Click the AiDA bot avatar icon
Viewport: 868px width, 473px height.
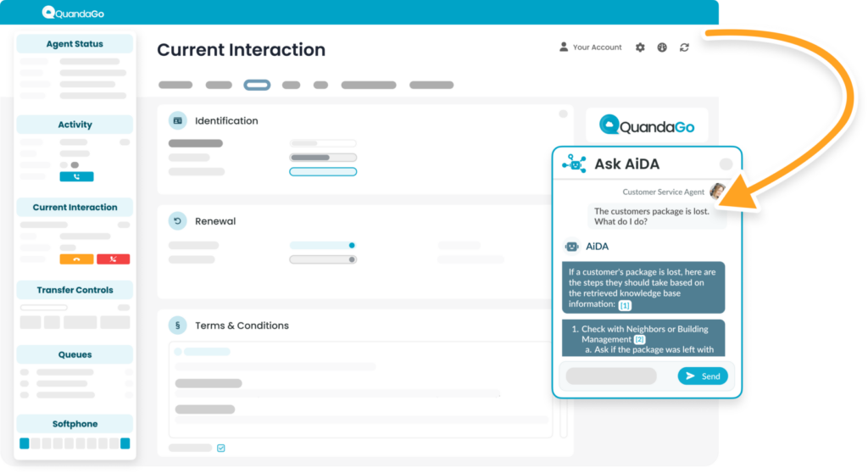click(x=572, y=247)
